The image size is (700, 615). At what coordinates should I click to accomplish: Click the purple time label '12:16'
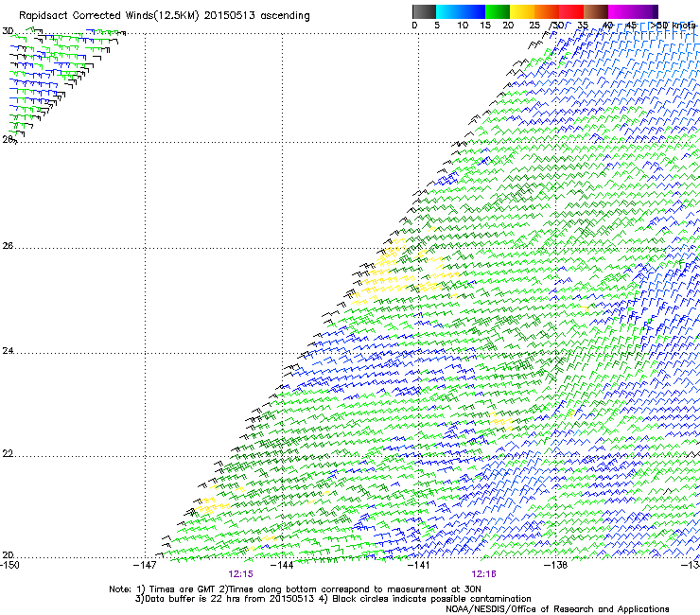pos(484,574)
